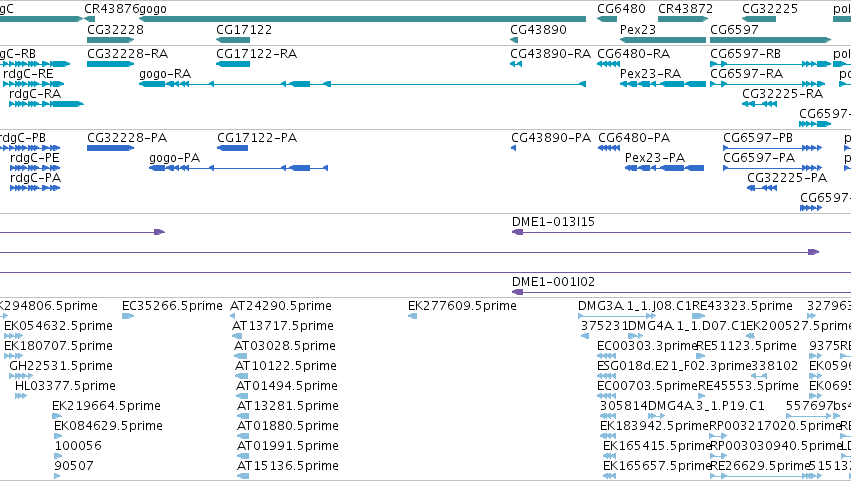Click the CG43890-RA transcript
The image size is (851, 481).
coord(516,64)
